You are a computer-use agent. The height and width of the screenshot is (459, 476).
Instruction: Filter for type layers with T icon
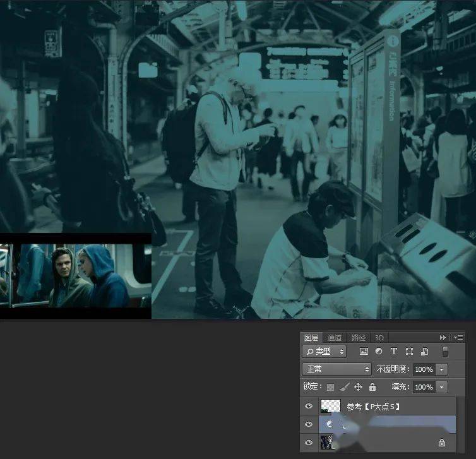click(394, 351)
